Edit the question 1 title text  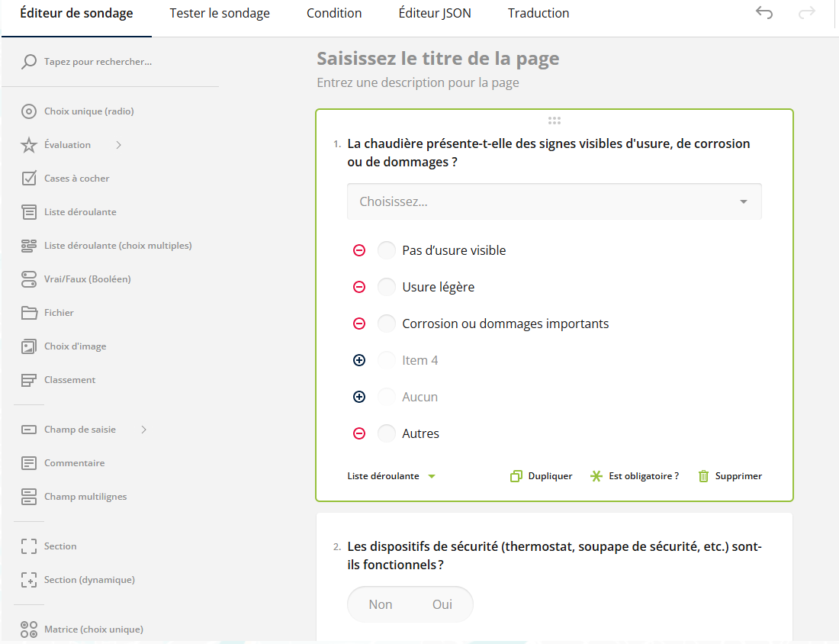tap(548, 153)
